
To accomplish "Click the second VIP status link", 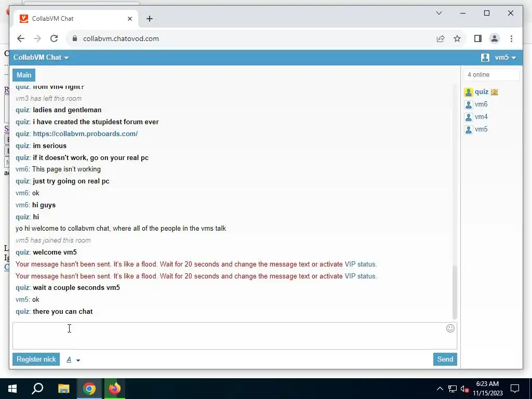I will pyautogui.click(x=360, y=276).
